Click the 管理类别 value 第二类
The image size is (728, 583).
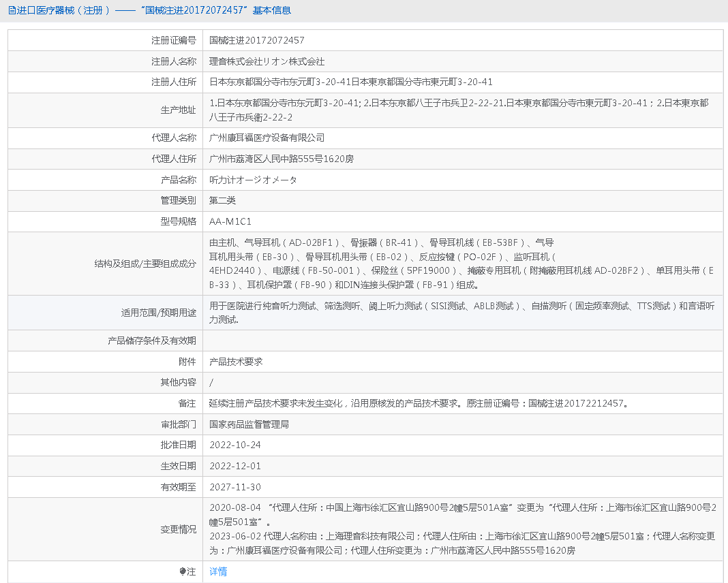tap(221, 200)
